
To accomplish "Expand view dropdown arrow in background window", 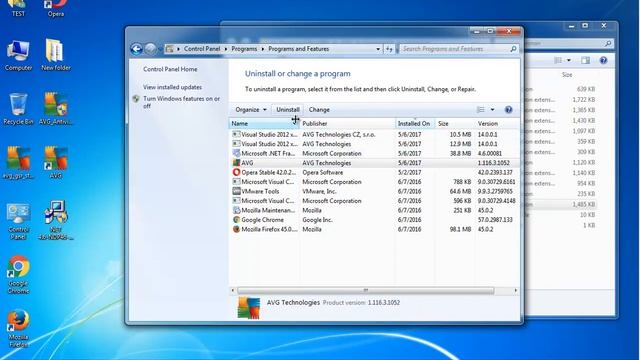I will point(569,60).
